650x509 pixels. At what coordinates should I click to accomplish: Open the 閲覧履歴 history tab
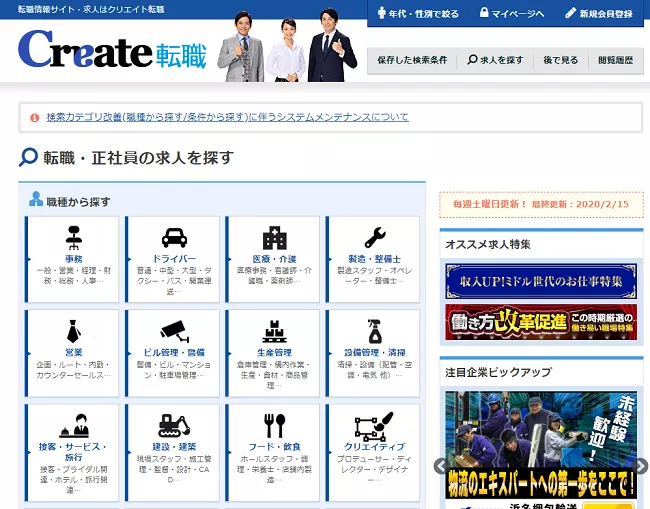point(615,60)
